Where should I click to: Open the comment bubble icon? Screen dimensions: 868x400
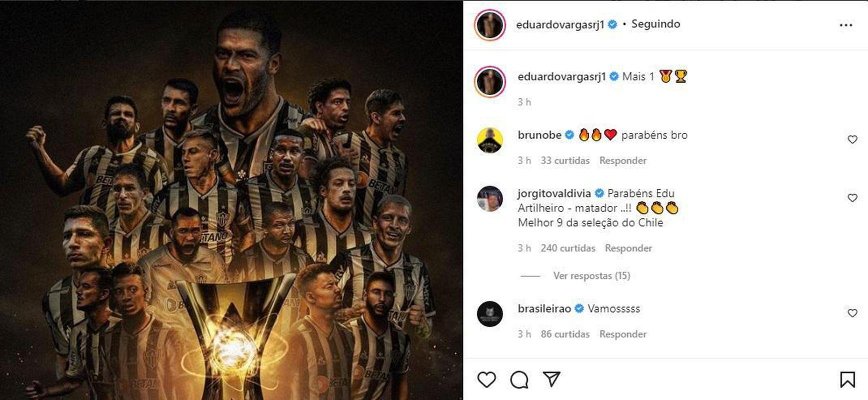(x=519, y=380)
